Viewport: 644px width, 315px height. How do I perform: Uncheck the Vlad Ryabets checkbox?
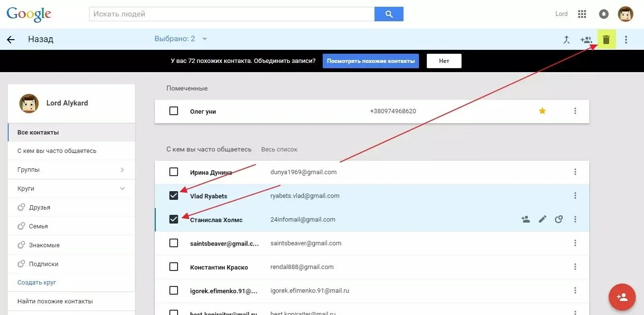(x=174, y=195)
